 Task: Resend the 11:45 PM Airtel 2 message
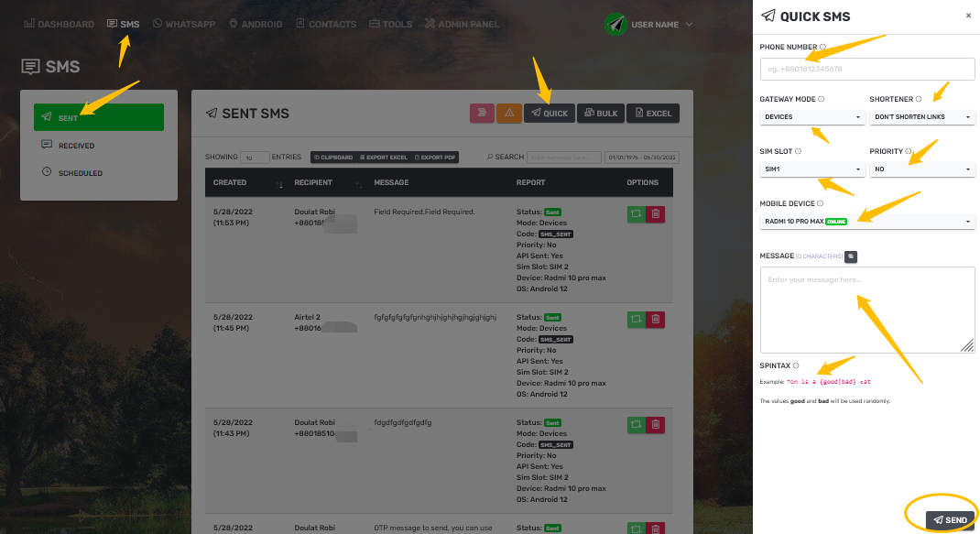pos(637,320)
